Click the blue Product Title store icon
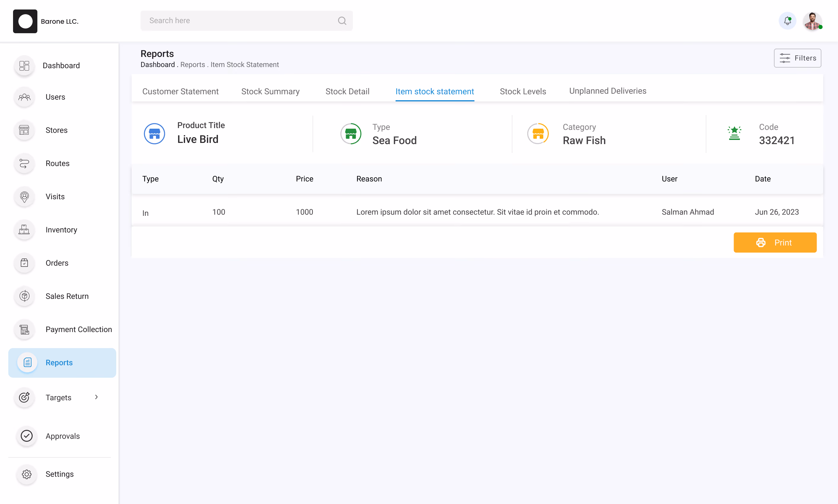 click(154, 133)
